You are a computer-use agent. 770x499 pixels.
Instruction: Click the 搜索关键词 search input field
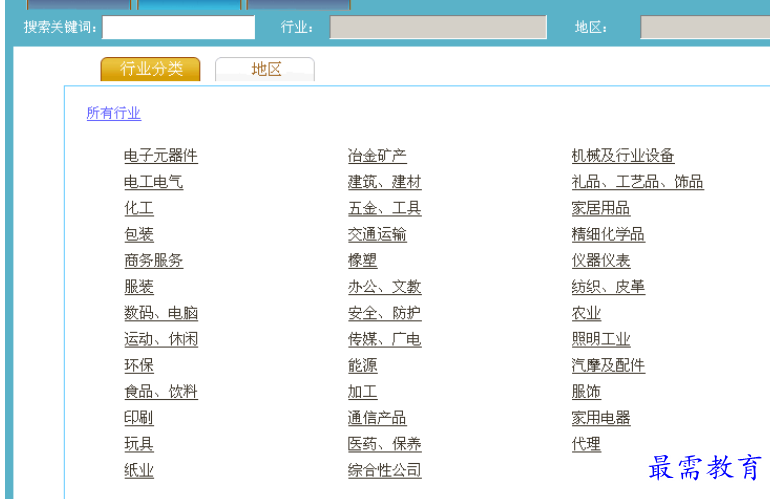[178, 27]
